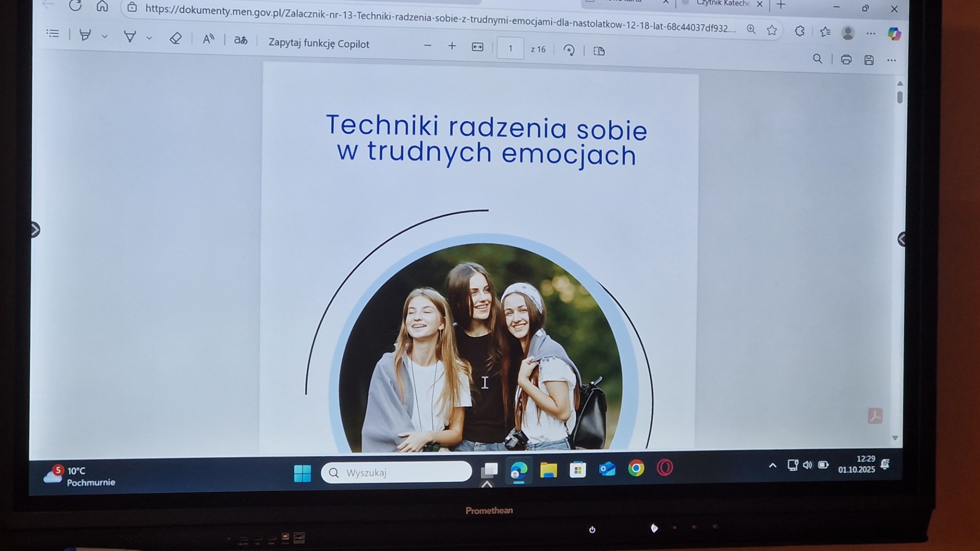Click Zapytaj funkcję Copilot button
The width and height of the screenshot is (980, 551).
click(x=318, y=43)
